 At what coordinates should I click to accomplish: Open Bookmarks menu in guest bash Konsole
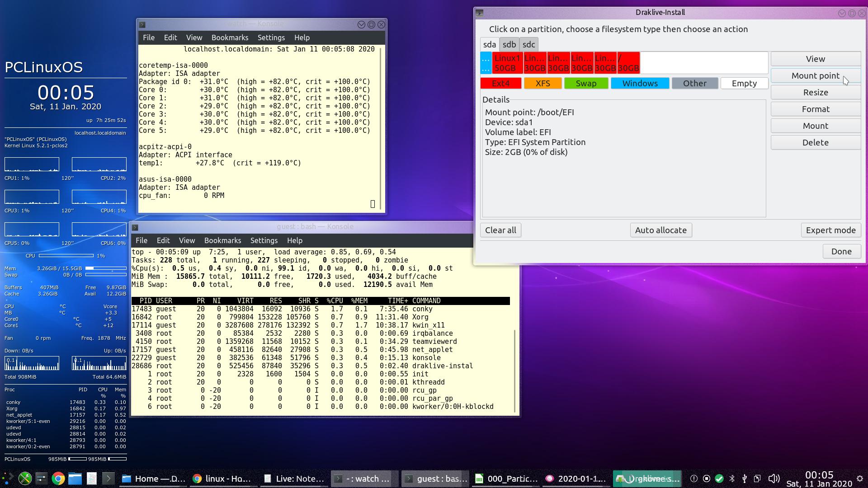(222, 240)
